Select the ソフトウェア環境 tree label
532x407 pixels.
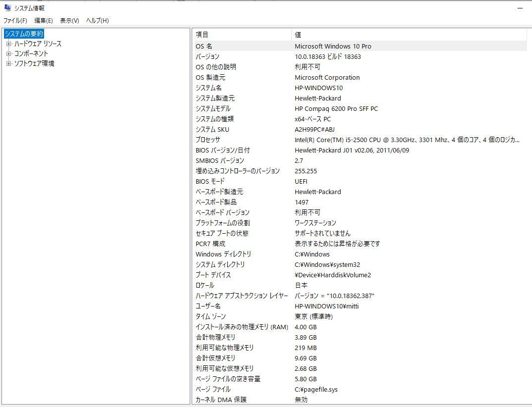point(34,63)
